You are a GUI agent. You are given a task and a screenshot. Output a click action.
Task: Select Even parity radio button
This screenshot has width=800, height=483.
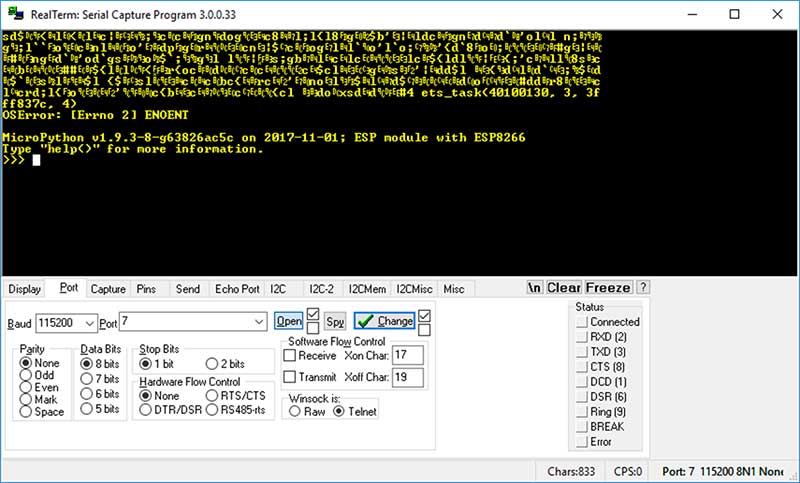[x=26, y=387]
